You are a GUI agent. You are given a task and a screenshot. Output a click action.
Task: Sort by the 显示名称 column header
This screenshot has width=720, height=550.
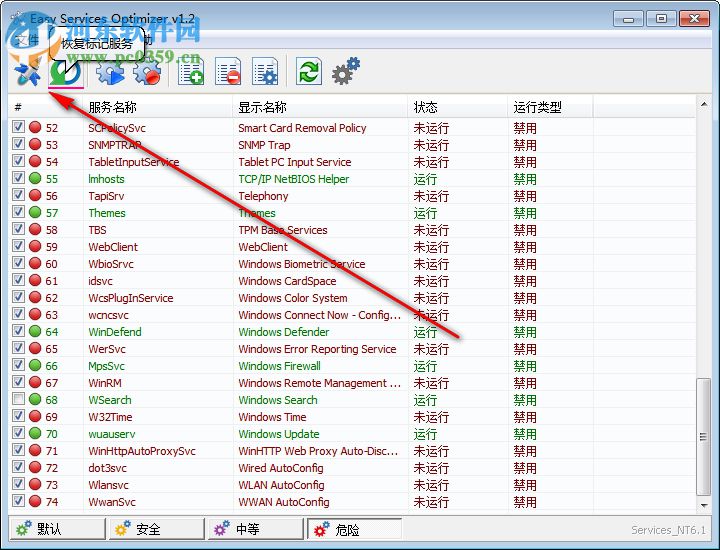point(320,107)
